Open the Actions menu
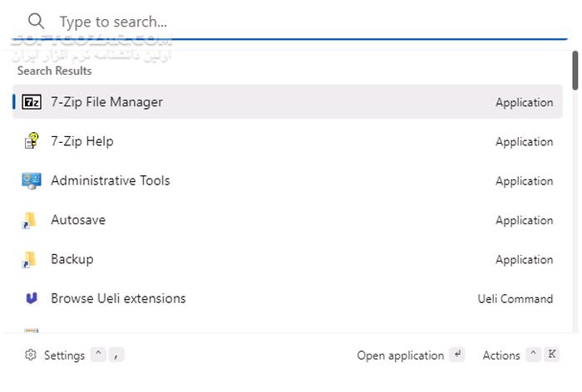The image size is (582, 392). coord(520,355)
